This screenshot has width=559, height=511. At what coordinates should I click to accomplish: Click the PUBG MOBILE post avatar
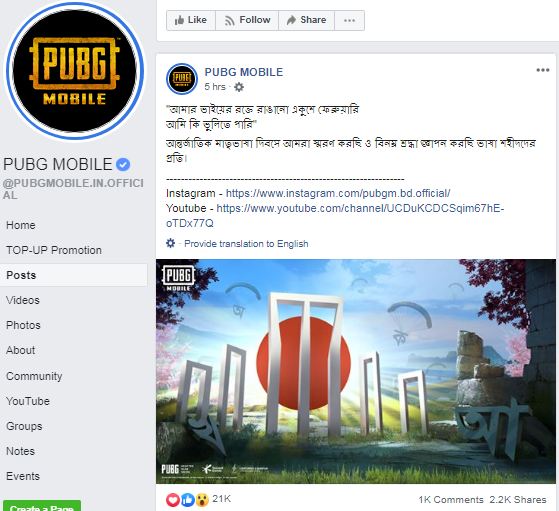click(x=182, y=79)
